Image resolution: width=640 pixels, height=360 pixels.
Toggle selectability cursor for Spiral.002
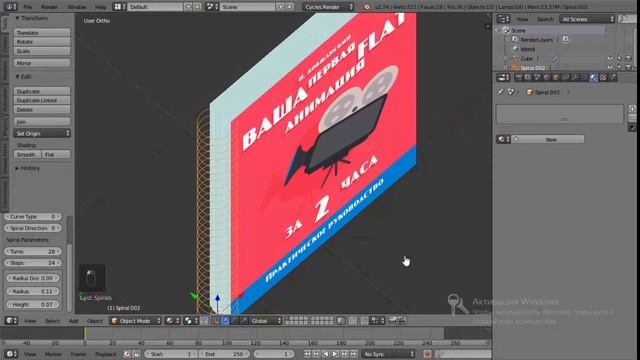tap(619, 68)
